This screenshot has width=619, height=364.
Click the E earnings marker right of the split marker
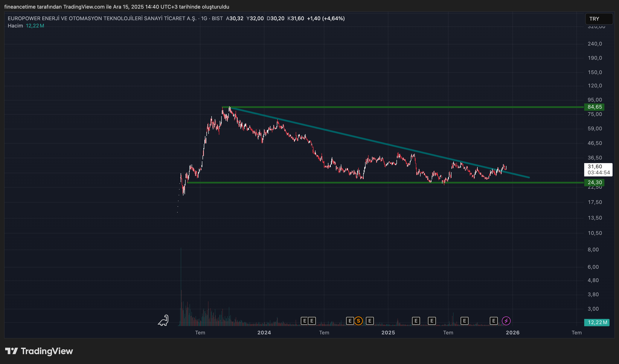(x=369, y=321)
